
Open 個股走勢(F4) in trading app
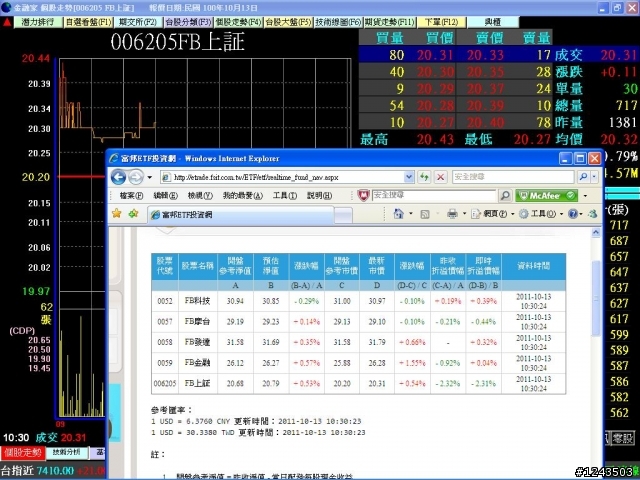[x=238, y=22]
